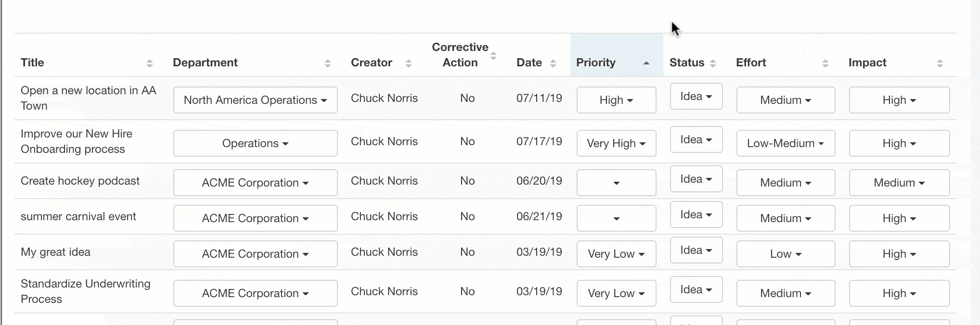The height and width of the screenshot is (325, 980).
Task: Sort table by the Title column icon
Action: coord(150,63)
